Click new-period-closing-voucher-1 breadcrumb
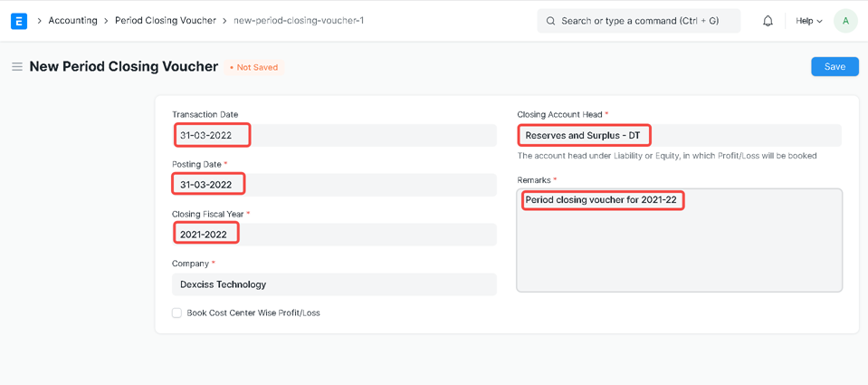 tap(299, 21)
